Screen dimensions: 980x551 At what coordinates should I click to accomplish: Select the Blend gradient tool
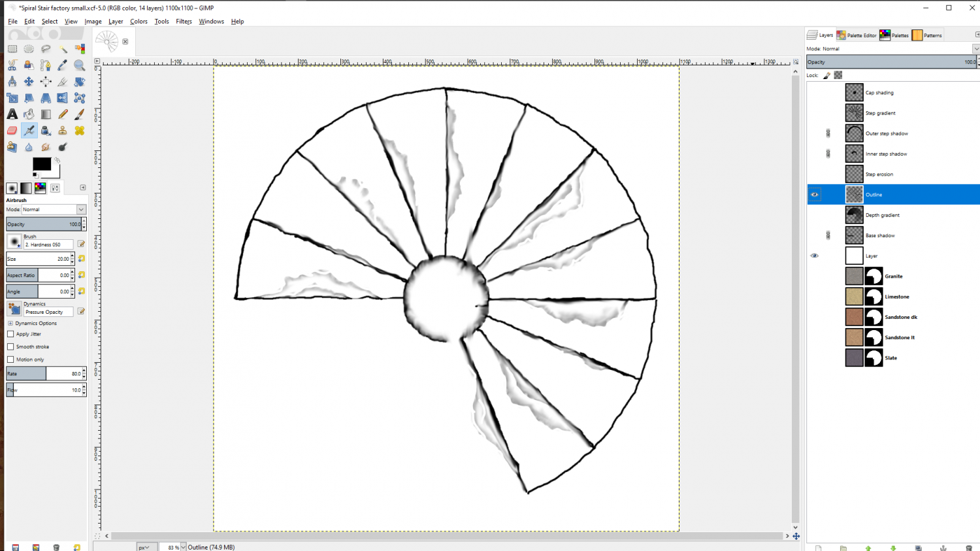pos(46,114)
